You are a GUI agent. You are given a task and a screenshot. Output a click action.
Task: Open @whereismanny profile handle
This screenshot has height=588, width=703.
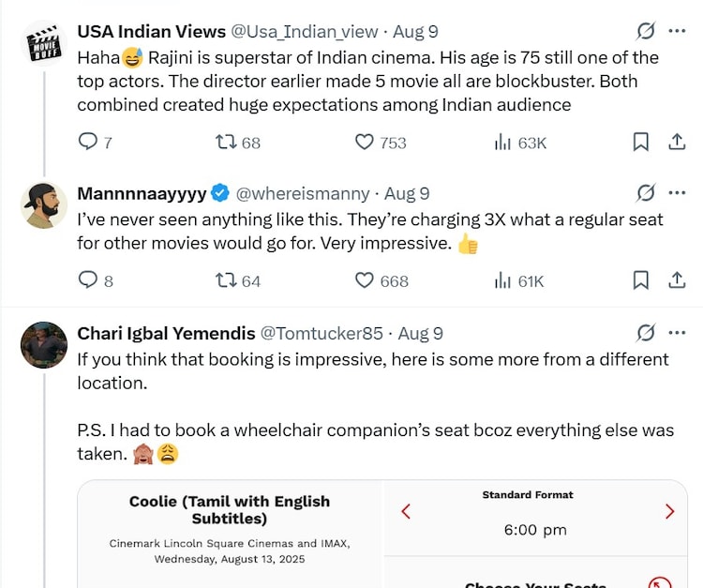click(x=302, y=194)
